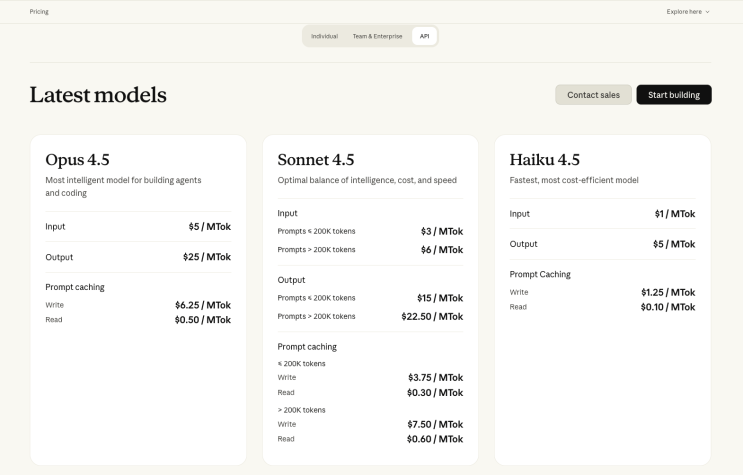Click Sonnet cache write price $3.75 / MTok
Image resolution: width=743 pixels, height=475 pixels.
(x=435, y=378)
